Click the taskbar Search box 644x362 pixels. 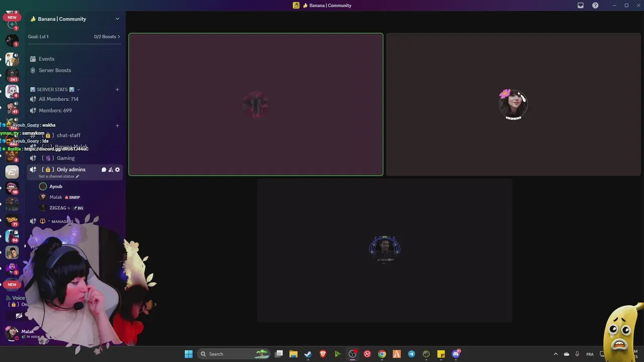coord(234,354)
